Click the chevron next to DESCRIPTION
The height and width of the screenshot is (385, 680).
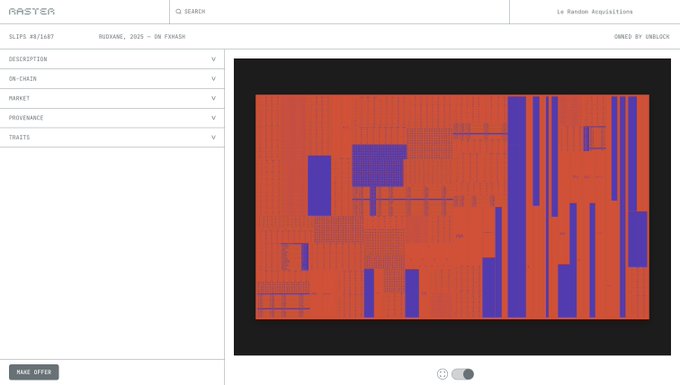(x=213, y=59)
